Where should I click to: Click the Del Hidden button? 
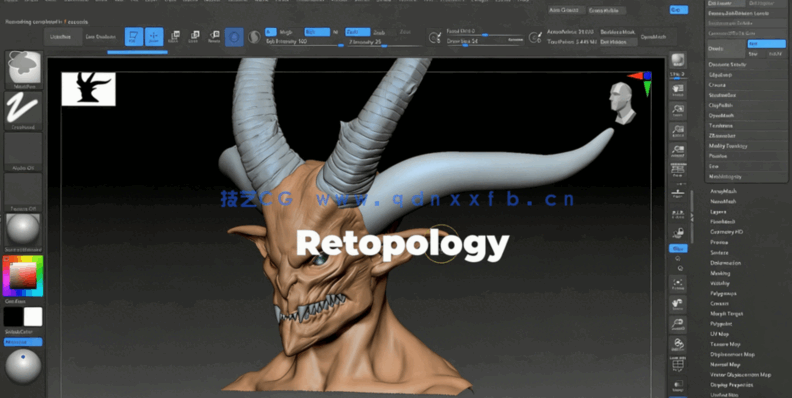tap(617, 42)
